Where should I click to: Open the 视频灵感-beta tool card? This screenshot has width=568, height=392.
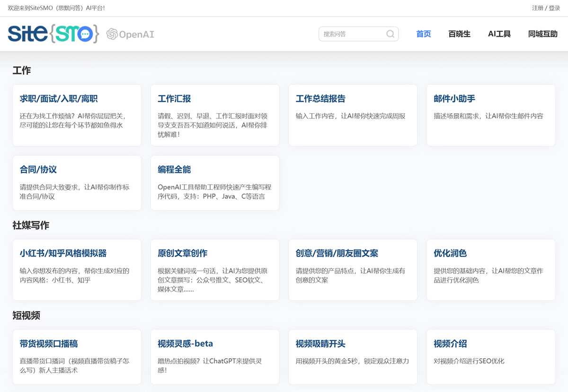click(215, 356)
